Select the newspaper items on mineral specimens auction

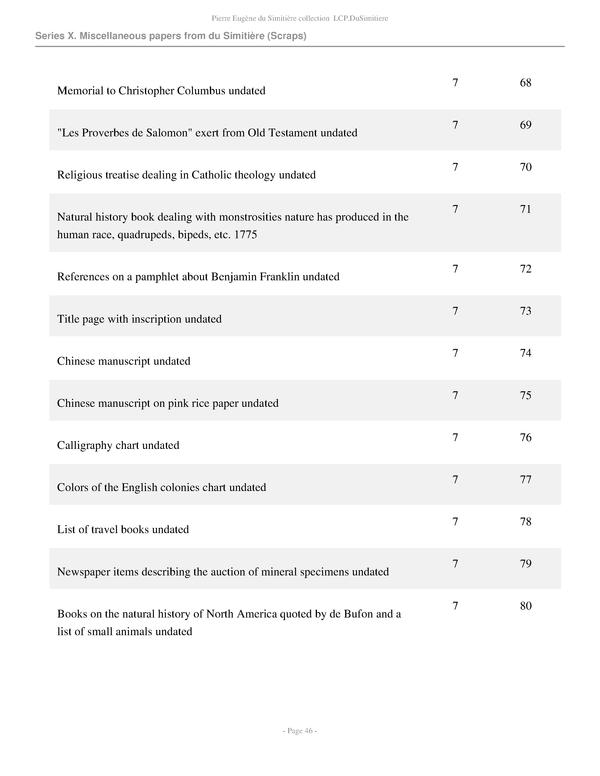[x=223, y=572]
